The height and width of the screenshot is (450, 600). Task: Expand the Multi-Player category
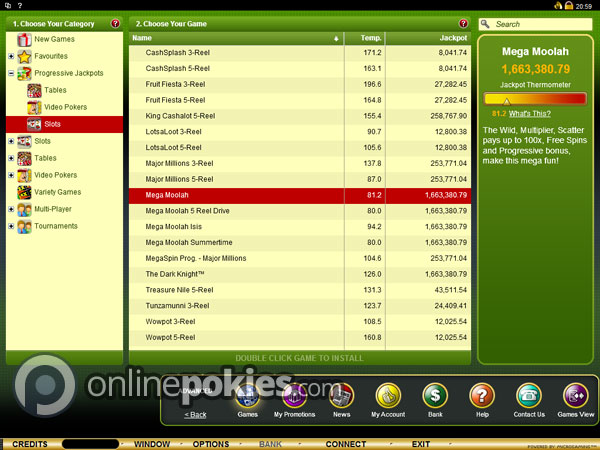11,209
